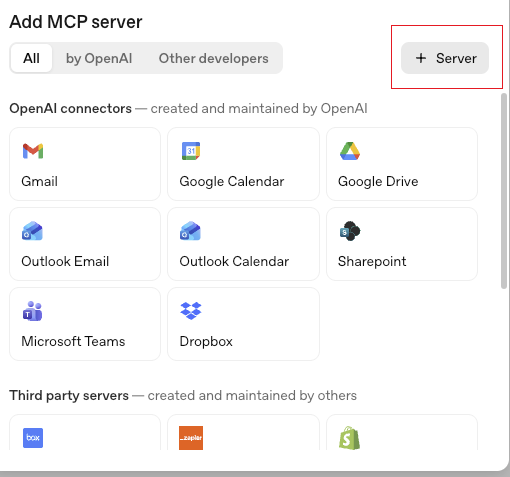
Task: Select the Zapier server icon
Action: (191, 438)
